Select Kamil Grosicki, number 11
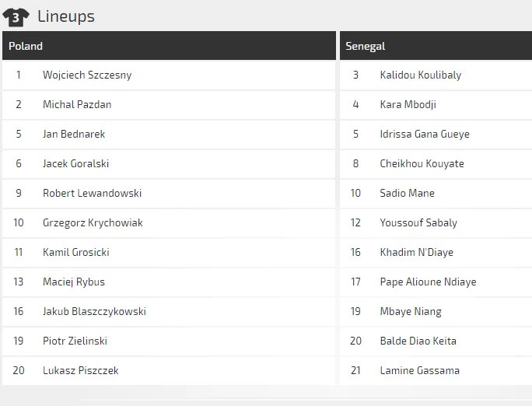532x406 pixels. (76, 253)
